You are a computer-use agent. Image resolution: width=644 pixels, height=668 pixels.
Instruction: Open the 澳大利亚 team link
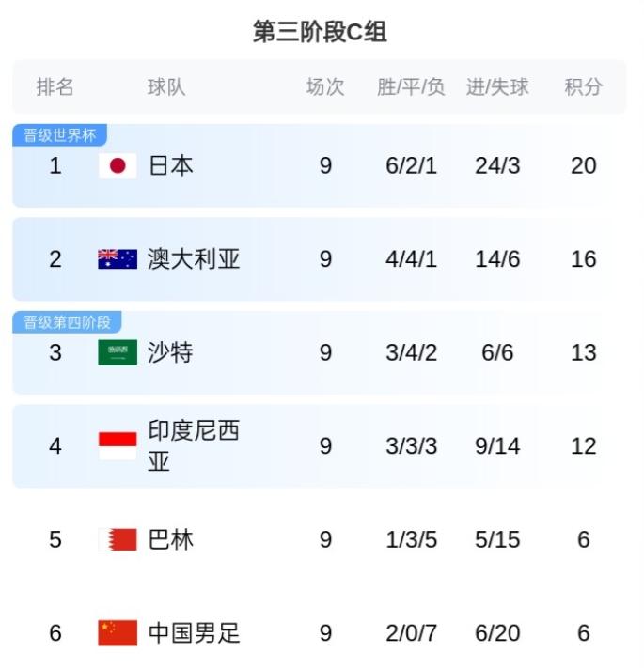194,259
